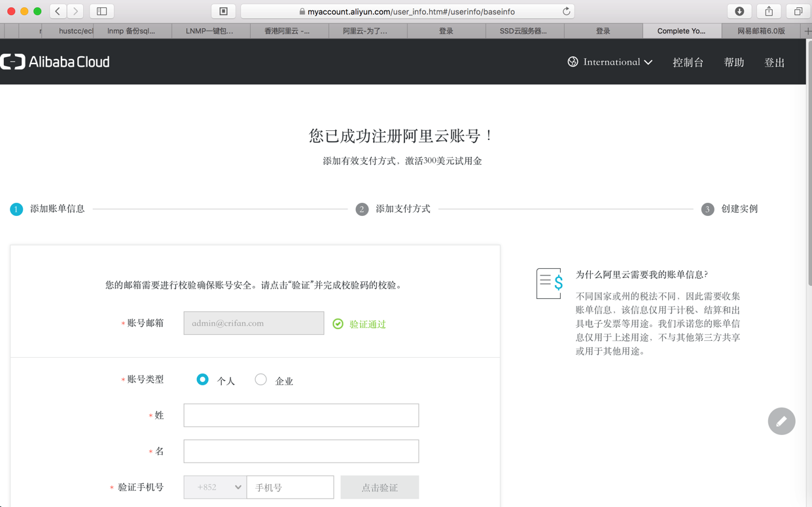Toggle the Safari sidebar icon
The image size is (812, 507).
[x=102, y=11]
